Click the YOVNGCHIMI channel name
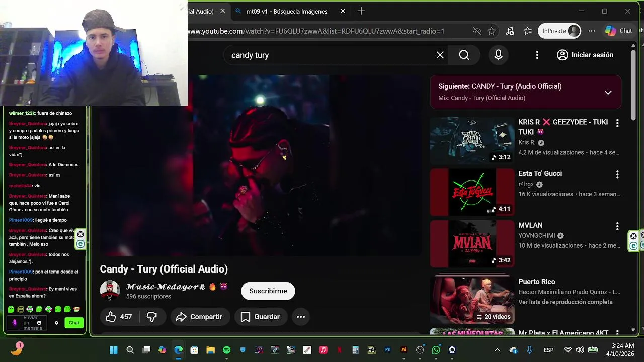644x362 pixels. (537, 236)
